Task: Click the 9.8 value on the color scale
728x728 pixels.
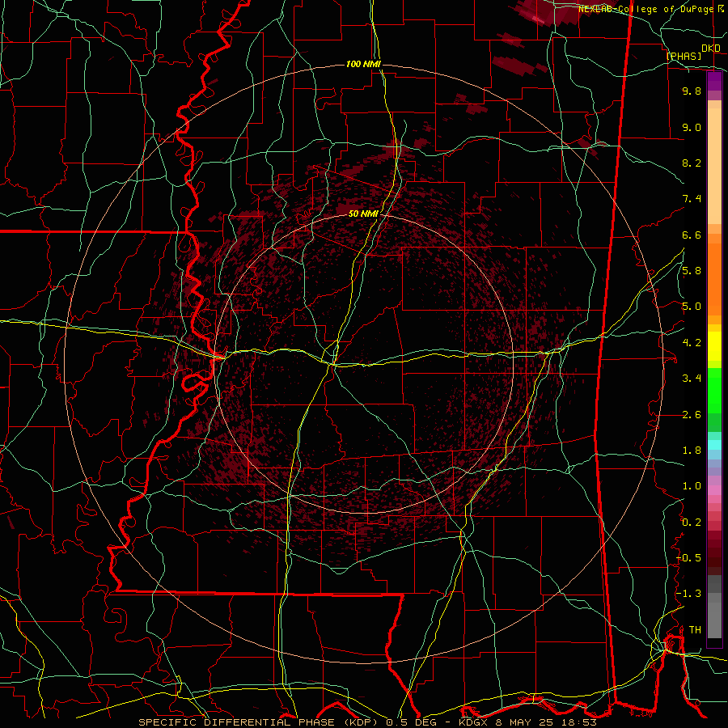Action: click(x=692, y=91)
